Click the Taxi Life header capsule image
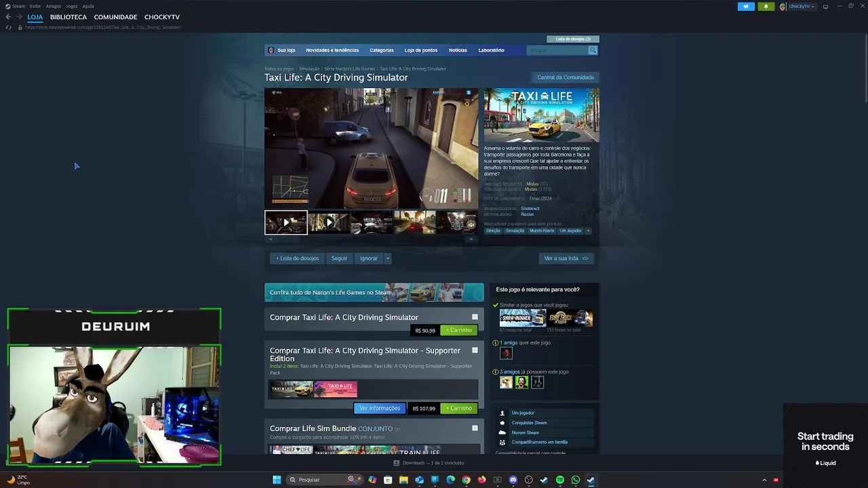Viewport: 868px width, 488px height. pyautogui.click(x=541, y=115)
